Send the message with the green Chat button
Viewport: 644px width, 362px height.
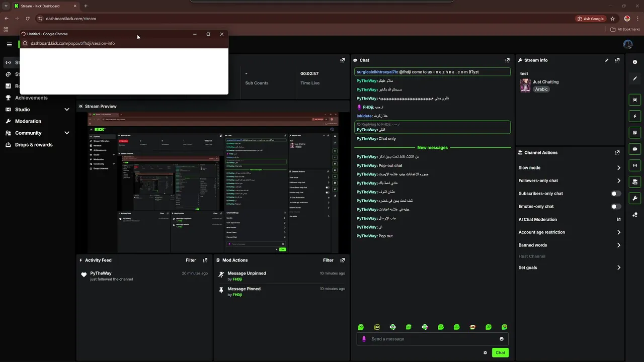tap(500, 353)
